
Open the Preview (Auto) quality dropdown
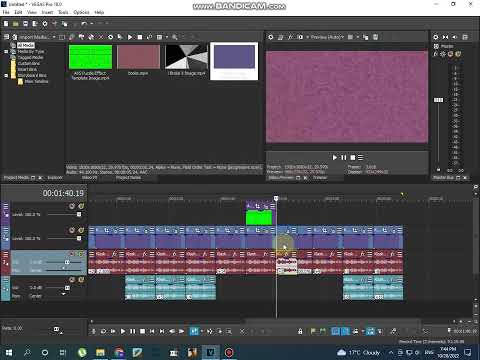(x=326, y=37)
